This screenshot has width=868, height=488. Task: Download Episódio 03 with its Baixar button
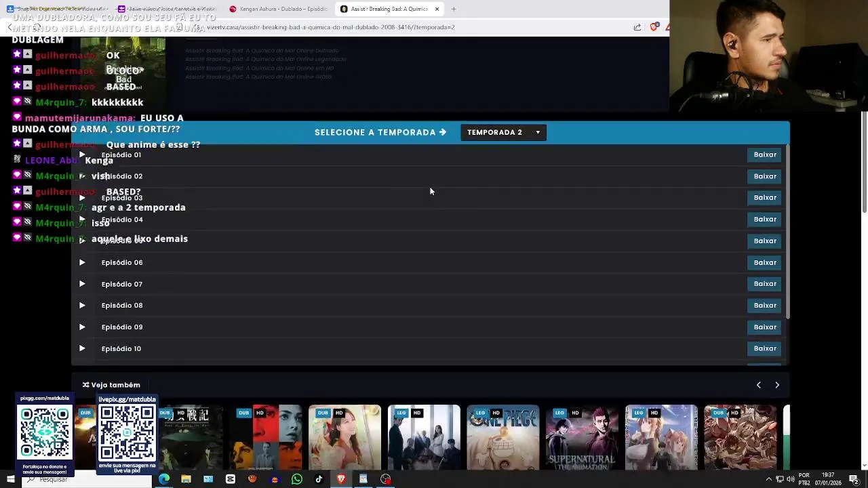(x=765, y=197)
